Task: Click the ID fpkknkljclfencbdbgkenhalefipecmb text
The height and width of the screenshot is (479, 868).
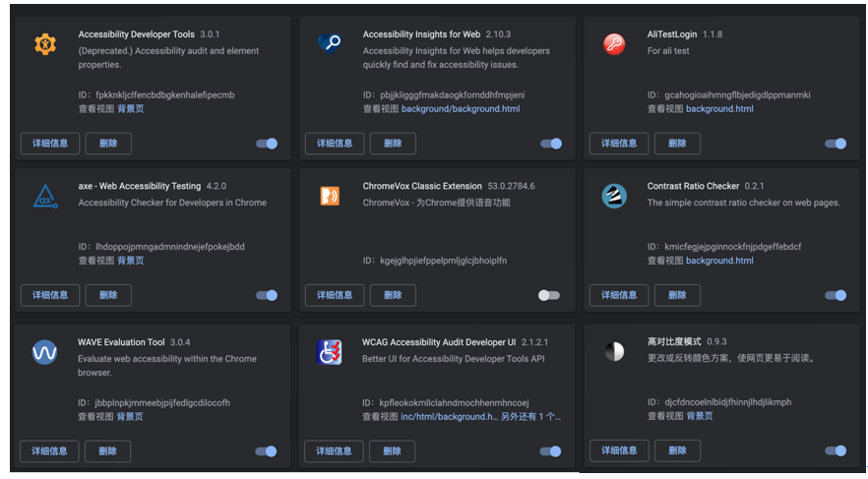Action: 156,95
